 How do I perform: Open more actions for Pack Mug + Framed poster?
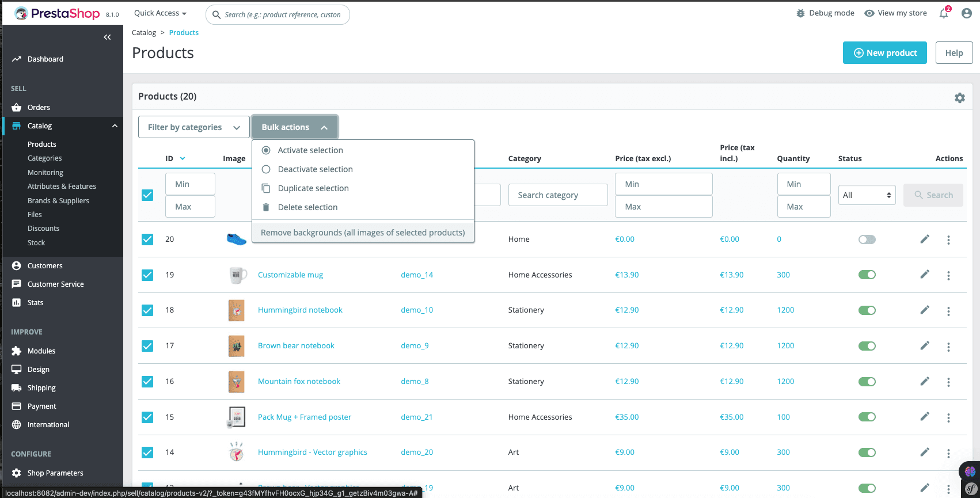[948, 418]
